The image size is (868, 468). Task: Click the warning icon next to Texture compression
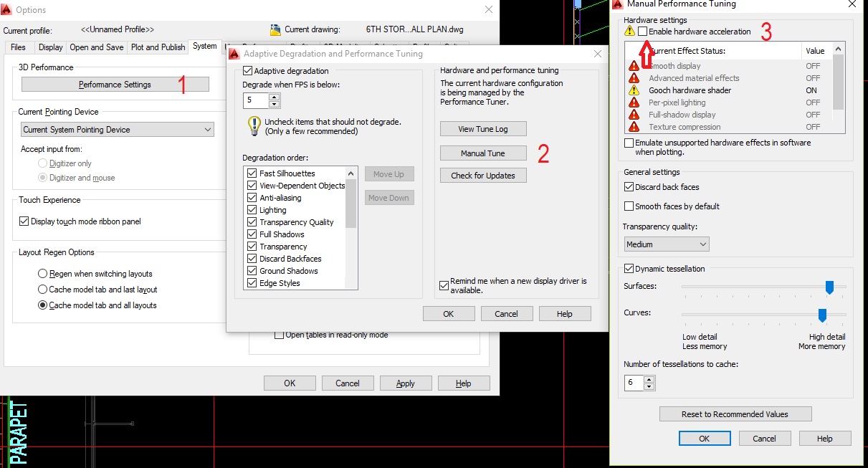(x=634, y=126)
